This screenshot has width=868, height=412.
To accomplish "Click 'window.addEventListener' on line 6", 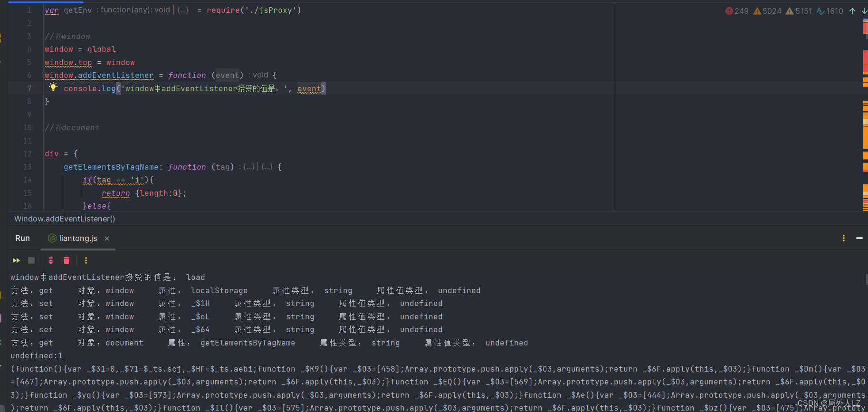I will 99,76.
